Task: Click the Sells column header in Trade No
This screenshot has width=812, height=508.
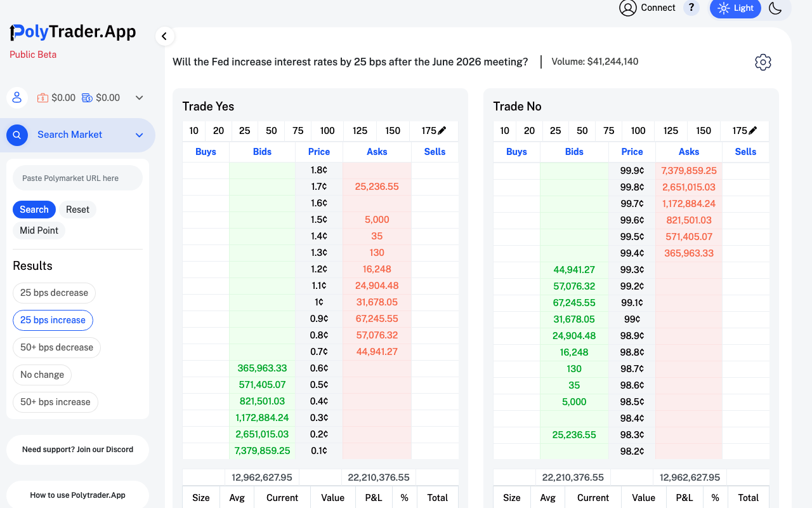Action: point(745,152)
